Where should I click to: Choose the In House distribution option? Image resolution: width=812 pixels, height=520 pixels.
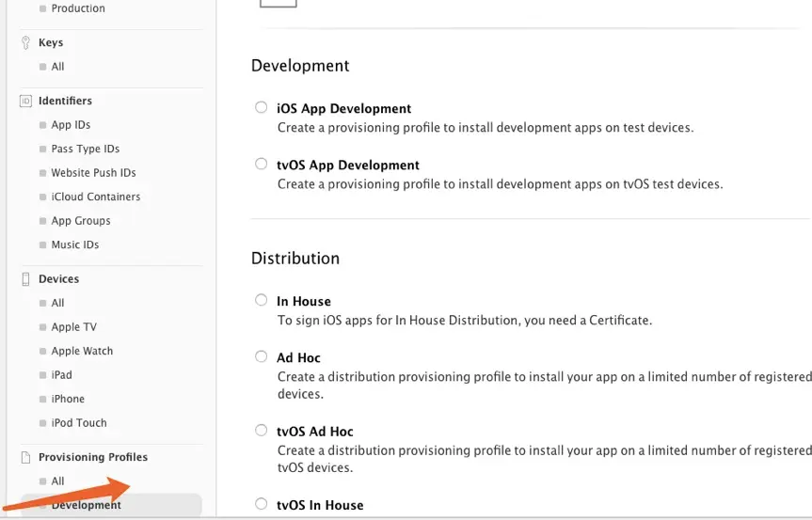click(x=261, y=300)
